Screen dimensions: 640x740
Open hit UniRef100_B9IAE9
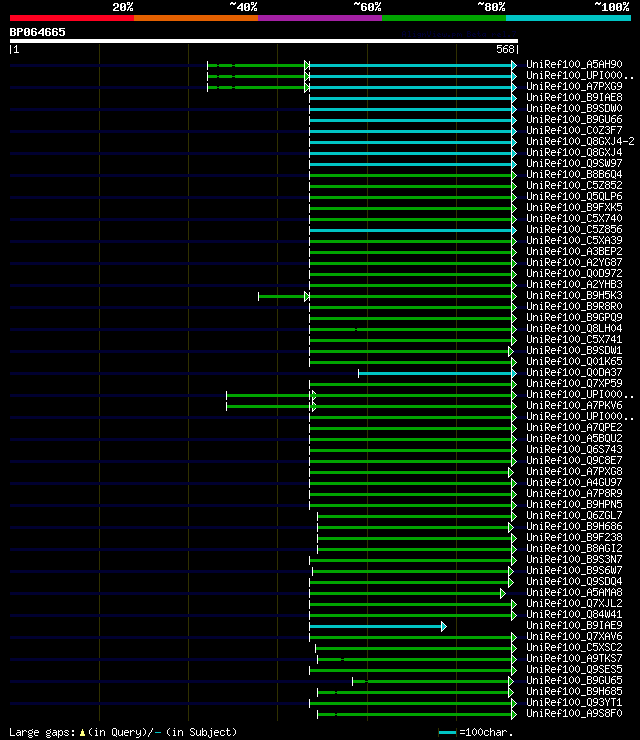click(574, 626)
